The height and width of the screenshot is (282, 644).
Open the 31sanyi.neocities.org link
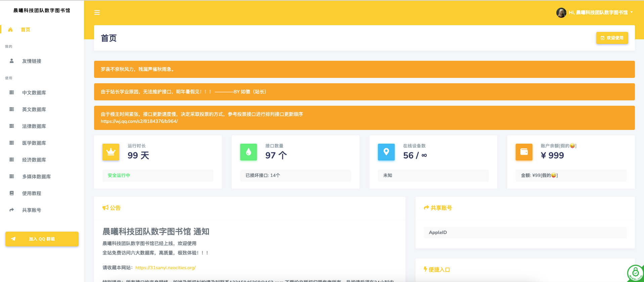pos(165,268)
